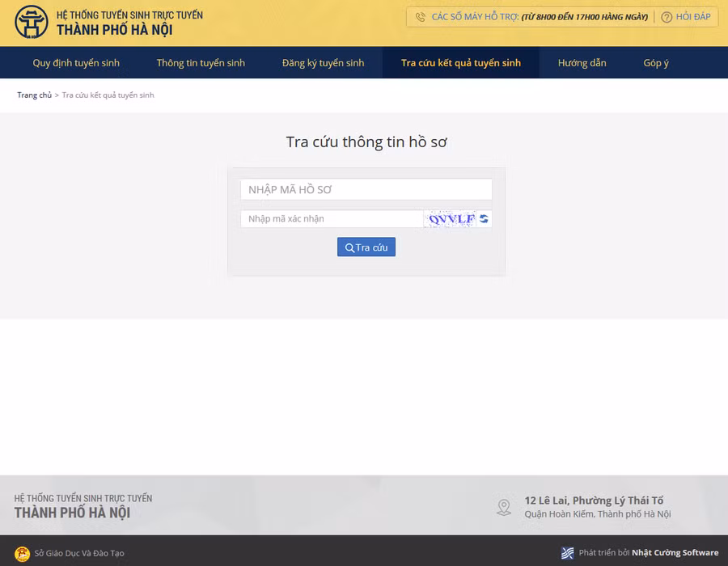This screenshot has height=566, width=728.
Task: Open the Hỏi đáp question mark icon
Action: [x=667, y=17]
